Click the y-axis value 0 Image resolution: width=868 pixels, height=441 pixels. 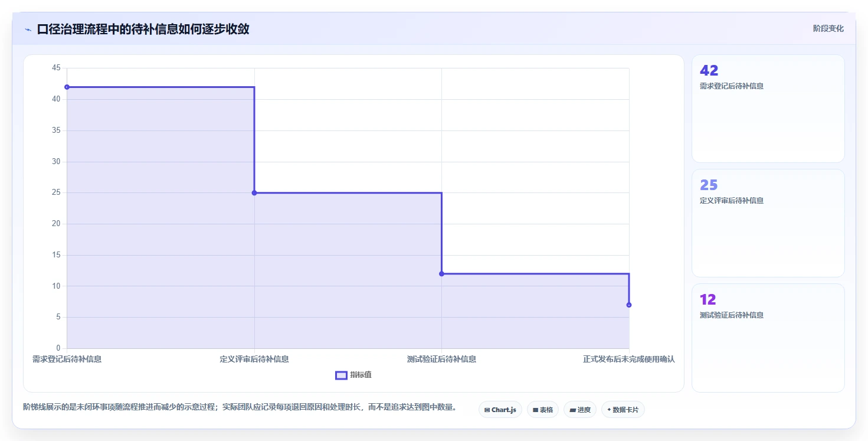coord(58,348)
